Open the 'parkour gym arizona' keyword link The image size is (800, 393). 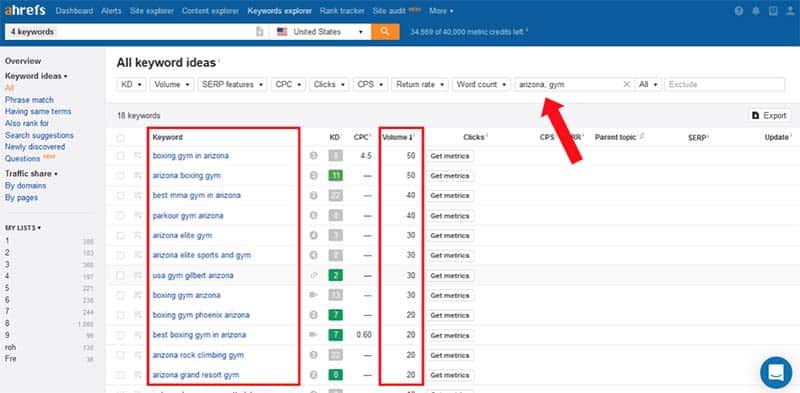point(188,215)
